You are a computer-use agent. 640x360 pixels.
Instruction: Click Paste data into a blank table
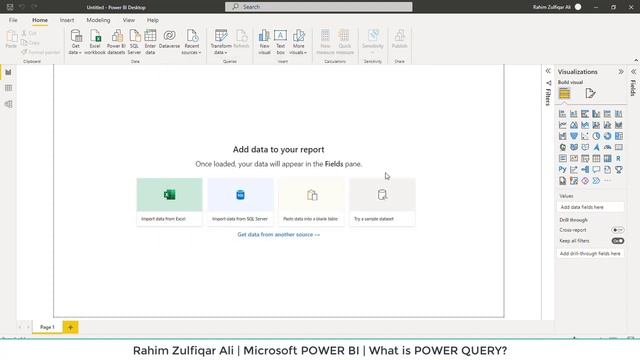(311, 202)
